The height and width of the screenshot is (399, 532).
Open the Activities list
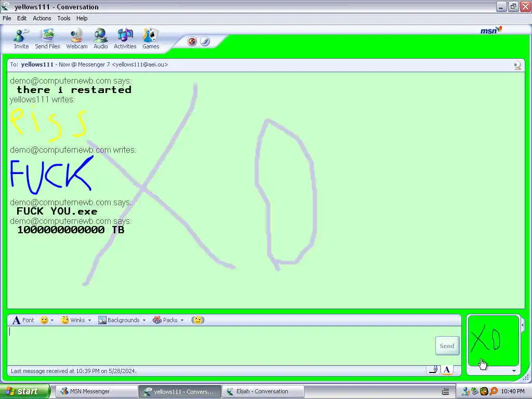[125, 39]
